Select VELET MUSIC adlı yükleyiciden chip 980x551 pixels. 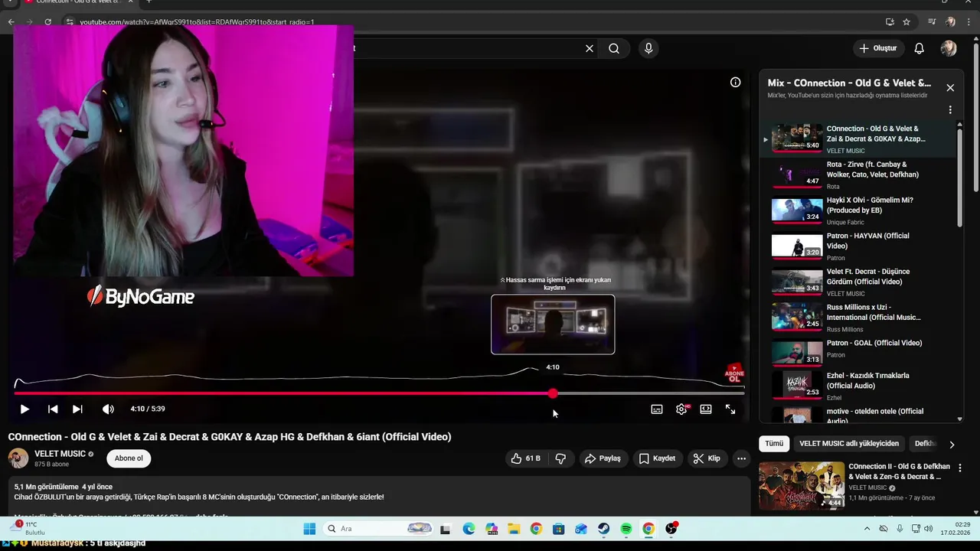point(849,444)
